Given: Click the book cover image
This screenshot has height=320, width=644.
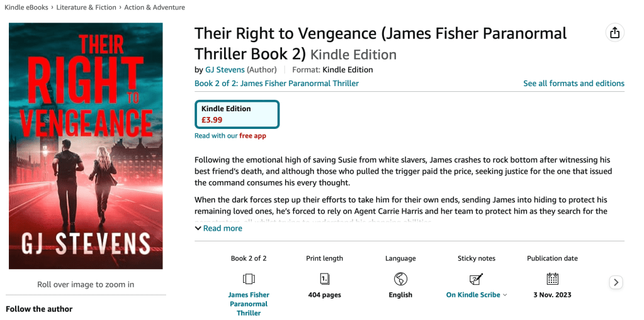Looking at the screenshot, I should pos(86,146).
